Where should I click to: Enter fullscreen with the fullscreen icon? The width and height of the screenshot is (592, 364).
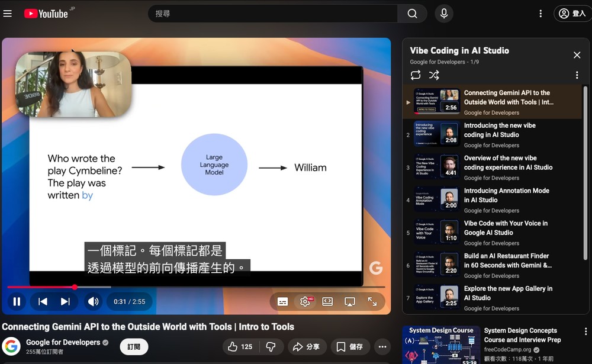[372, 301]
